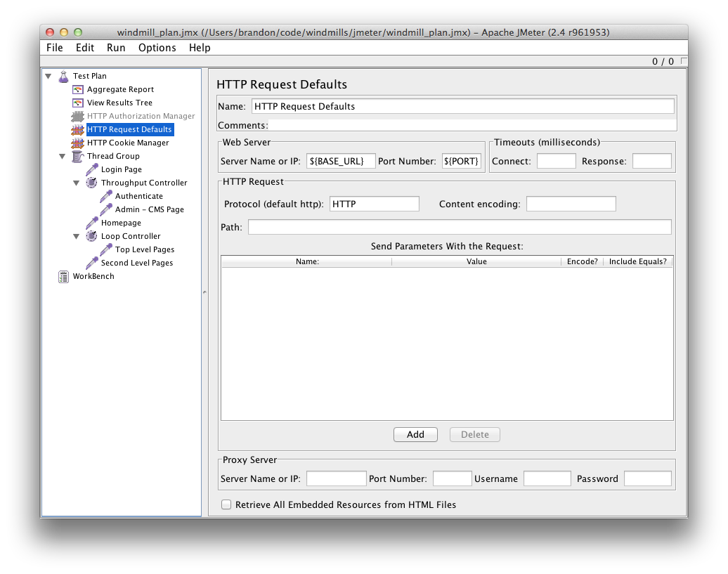
Task: Collapse the Thread Group node
Action: pyautogui.click(x=62, y=156)
